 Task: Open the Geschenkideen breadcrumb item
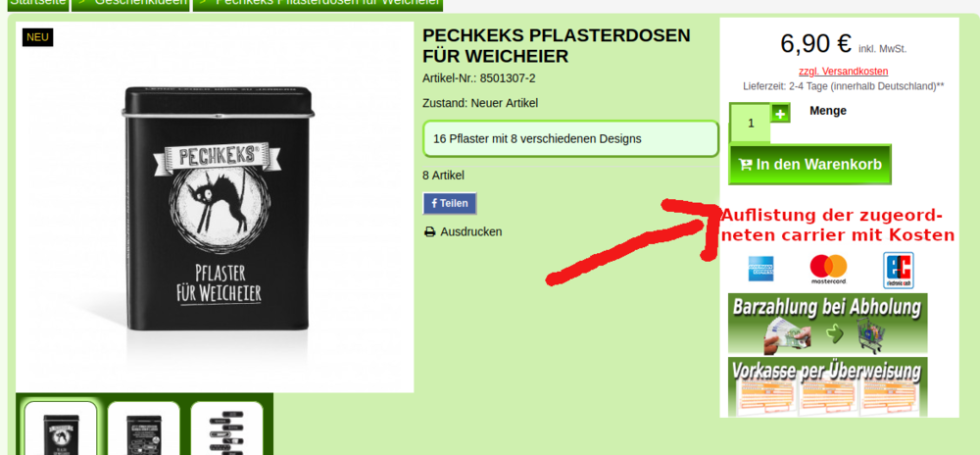[x=132, y=4]
